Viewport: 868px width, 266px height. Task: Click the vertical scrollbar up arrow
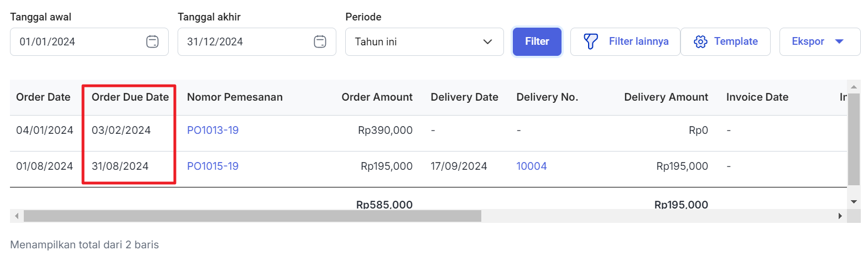pyautogui.click(x=854, y=87)
